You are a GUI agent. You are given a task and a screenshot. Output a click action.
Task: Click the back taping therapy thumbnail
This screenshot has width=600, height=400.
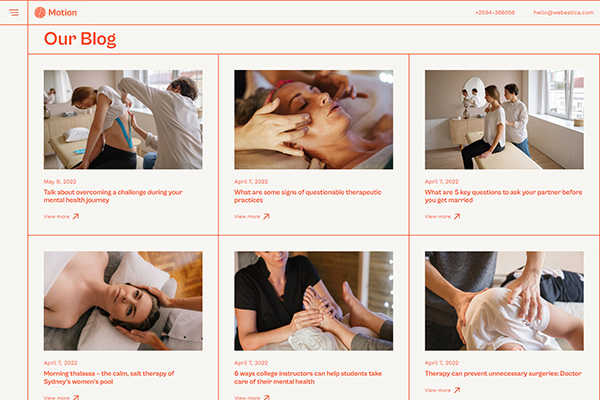pyautogui.click(x=123, y=119)
